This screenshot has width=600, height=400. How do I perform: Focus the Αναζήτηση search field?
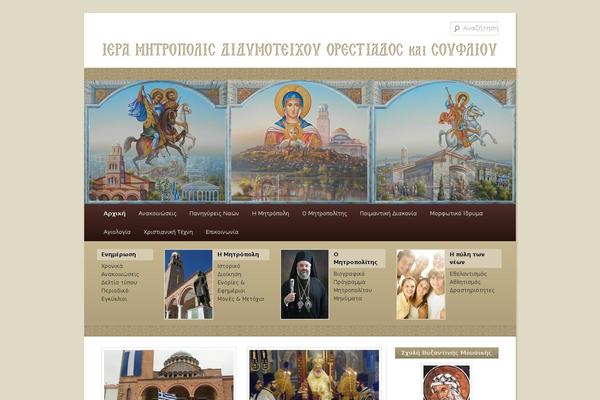click(x=474, y=28)
